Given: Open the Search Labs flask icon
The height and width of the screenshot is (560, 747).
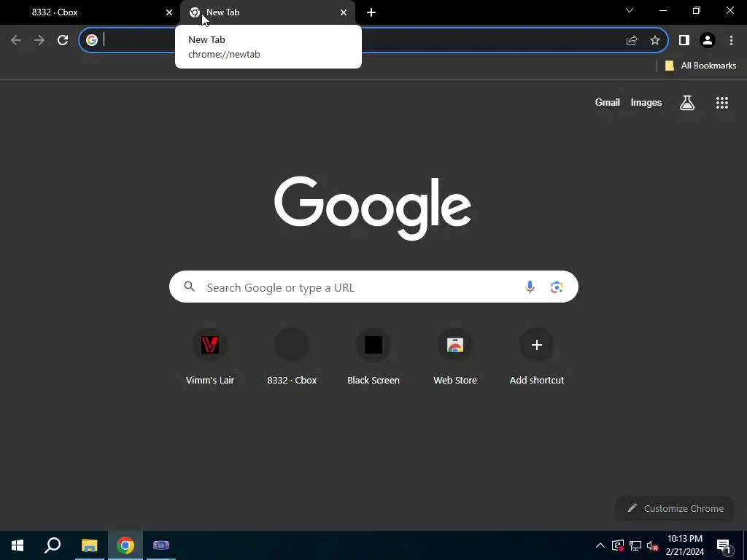Looking at the screenshot, I should tap(687, 102).
